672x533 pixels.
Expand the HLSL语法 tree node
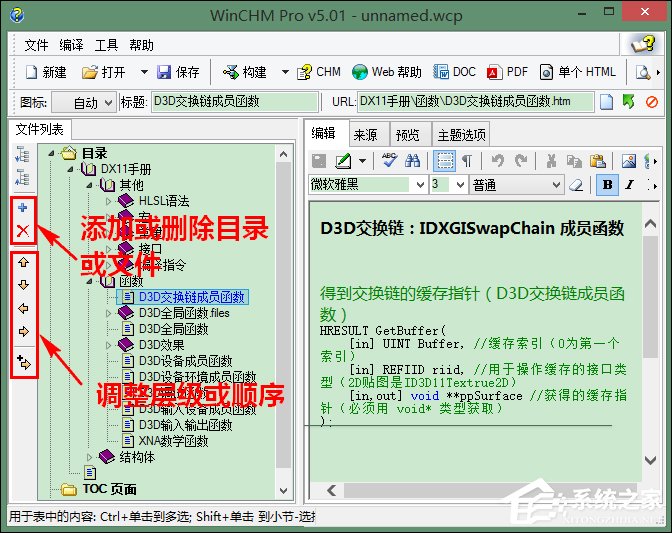point(108,201)
